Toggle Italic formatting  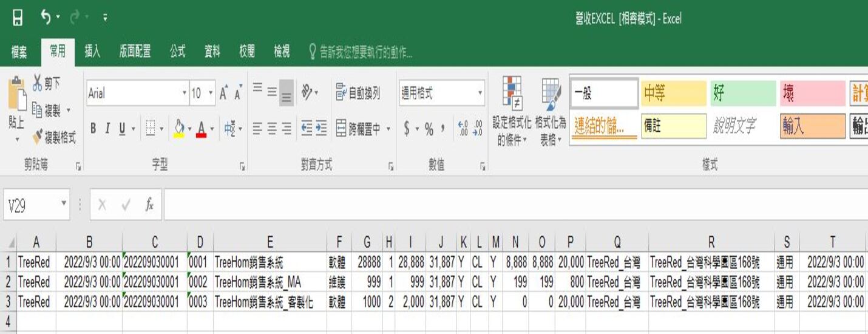107,128
